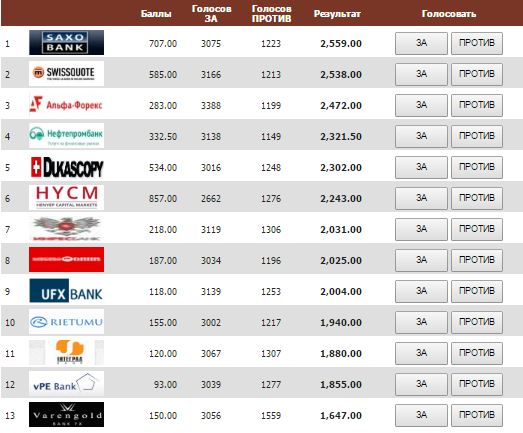The height and width of the screenshot is (433, 523).
Task: Vote ПРОТИВ for Альфа-Форекс
Action: click(x=477, y=105)
